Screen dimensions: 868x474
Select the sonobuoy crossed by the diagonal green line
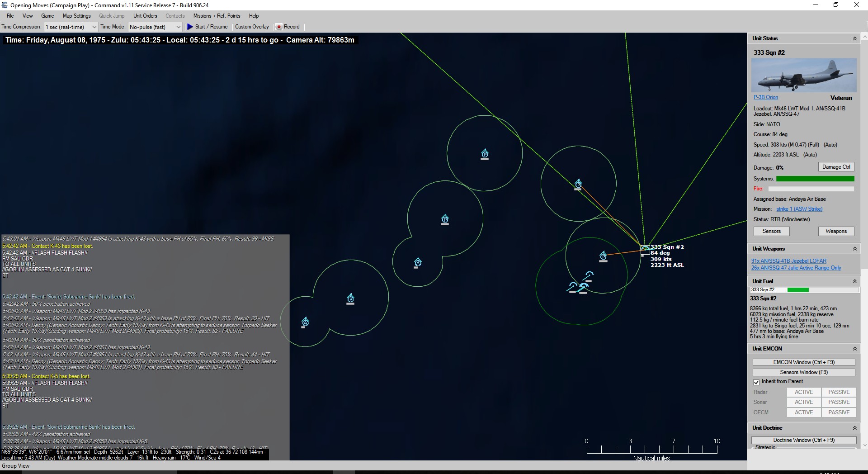(578, 184)
